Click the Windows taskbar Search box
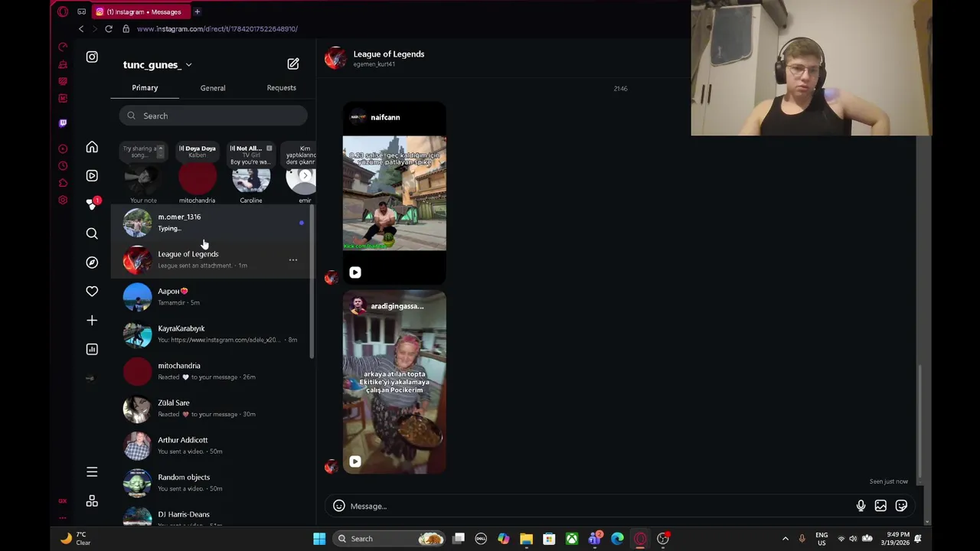This screenshot has height=551, width=980. click(x=390, y=539)
